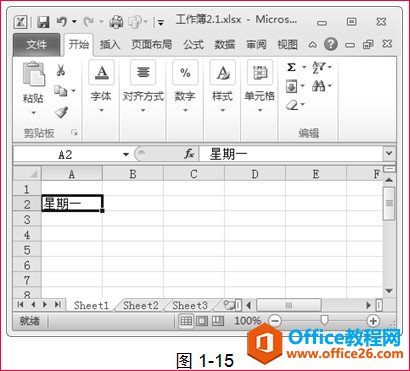Click the Fill down-arrow icon
The height and width of the screenshot is (371, 410).
(291, 87)
